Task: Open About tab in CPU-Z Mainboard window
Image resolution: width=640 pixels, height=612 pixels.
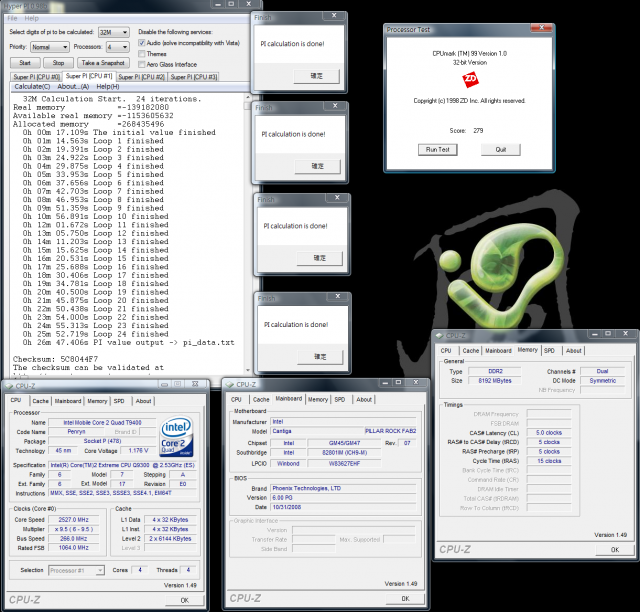Action: coord(364,399)
